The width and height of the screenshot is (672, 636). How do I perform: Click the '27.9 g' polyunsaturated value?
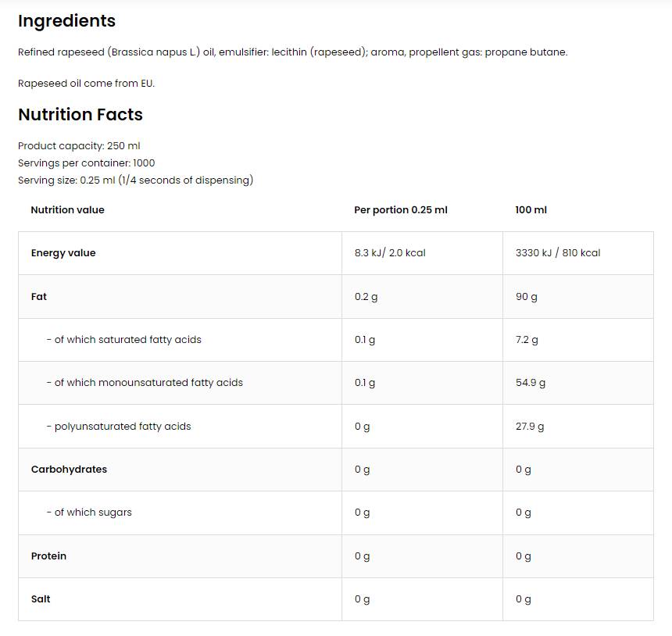(530, 427)
